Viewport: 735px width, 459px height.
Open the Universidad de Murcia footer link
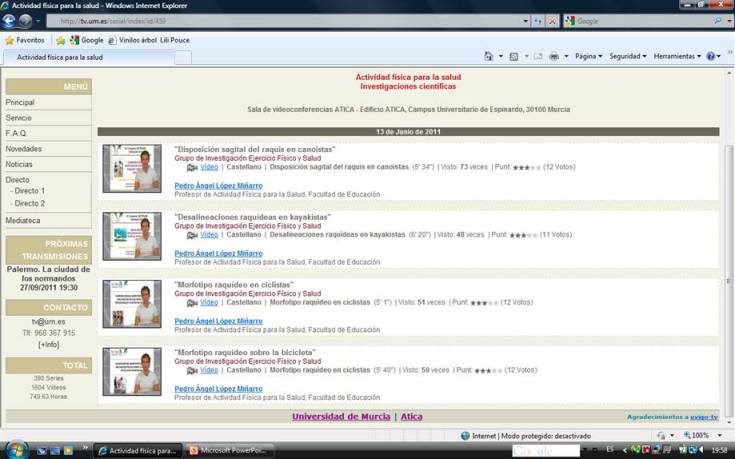click(340, 417)
